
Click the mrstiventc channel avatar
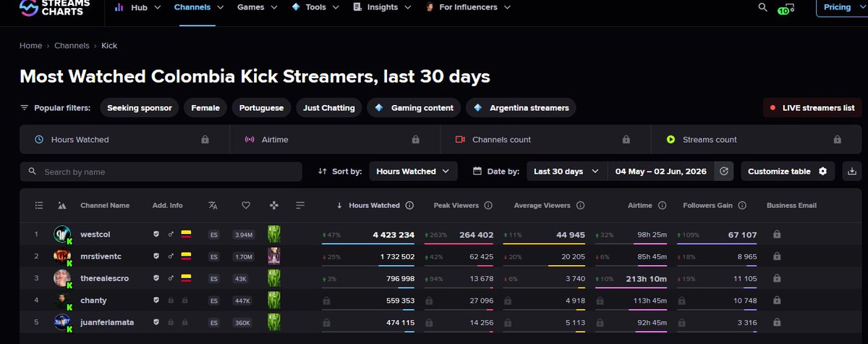coord(62,256)
